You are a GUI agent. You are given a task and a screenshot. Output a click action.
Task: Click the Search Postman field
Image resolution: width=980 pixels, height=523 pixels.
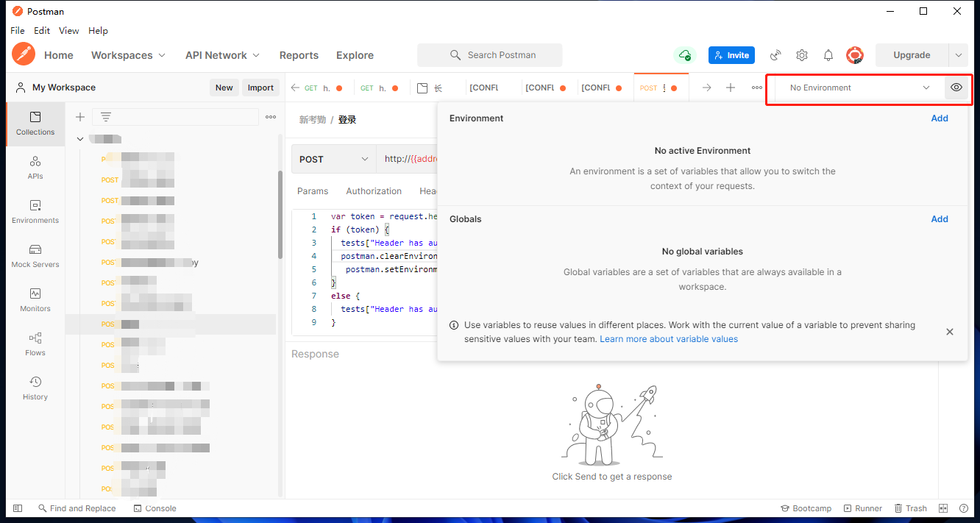(489, 54)
